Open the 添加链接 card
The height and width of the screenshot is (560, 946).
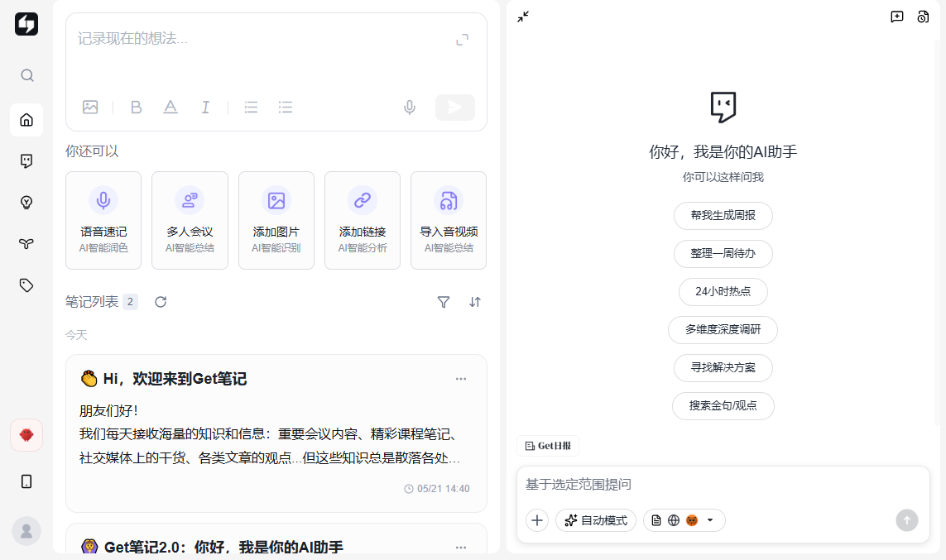(363, 220)
